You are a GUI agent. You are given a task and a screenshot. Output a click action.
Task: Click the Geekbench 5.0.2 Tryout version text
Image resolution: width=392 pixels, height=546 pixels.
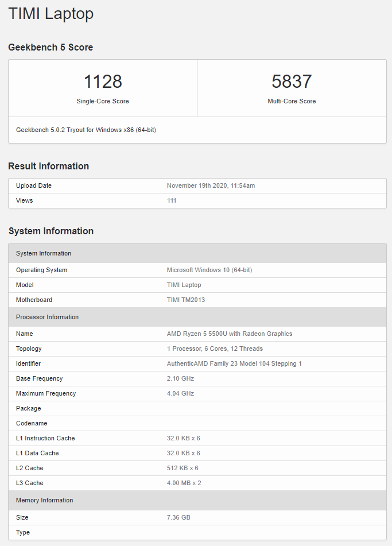tap(86, 130)
